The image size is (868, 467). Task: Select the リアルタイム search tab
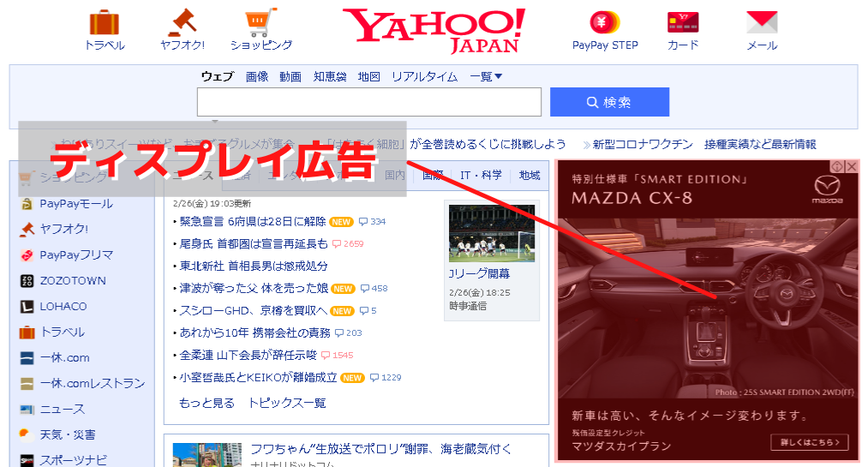(x=425, y=76)
